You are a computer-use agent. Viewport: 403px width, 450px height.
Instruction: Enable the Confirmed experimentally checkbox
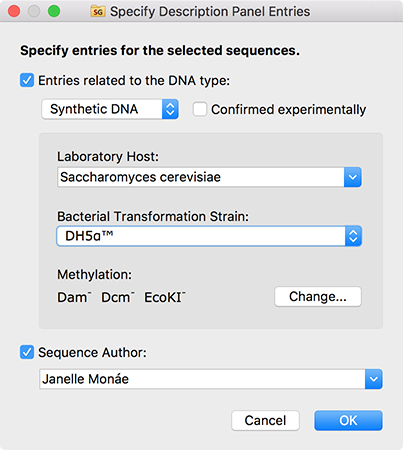coord(200,109)
